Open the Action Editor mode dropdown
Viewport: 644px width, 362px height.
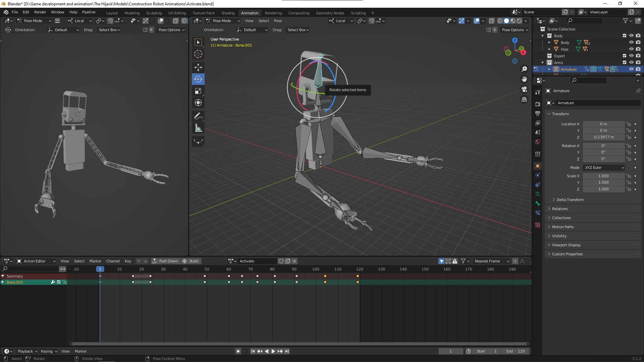point(36,261)
